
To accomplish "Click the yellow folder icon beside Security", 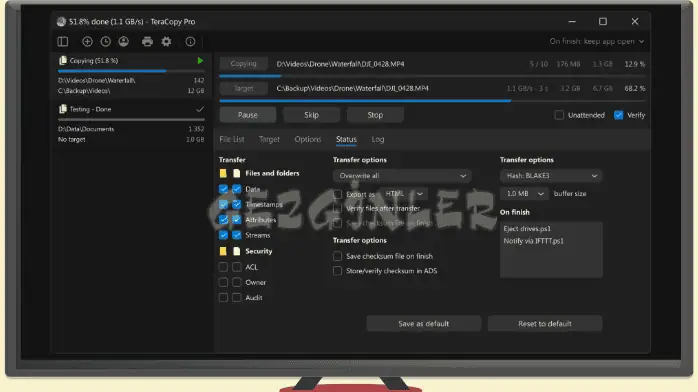I will [x=223, y=251].
